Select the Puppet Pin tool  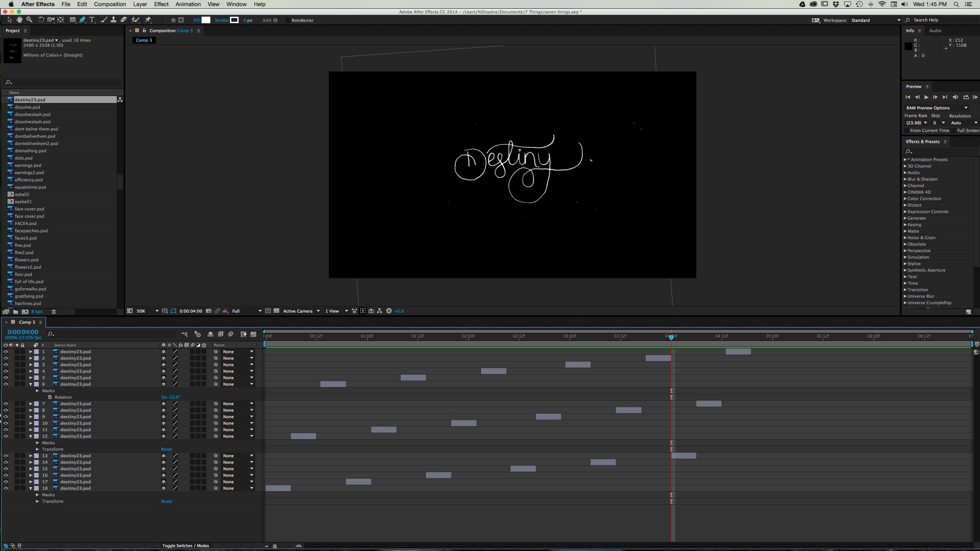(148, 20)
